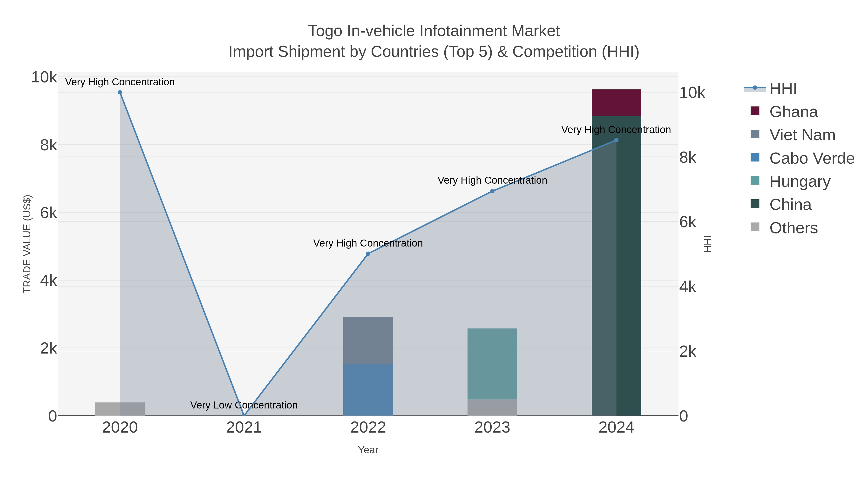Toggle Others series via legend label

point(793,228)
